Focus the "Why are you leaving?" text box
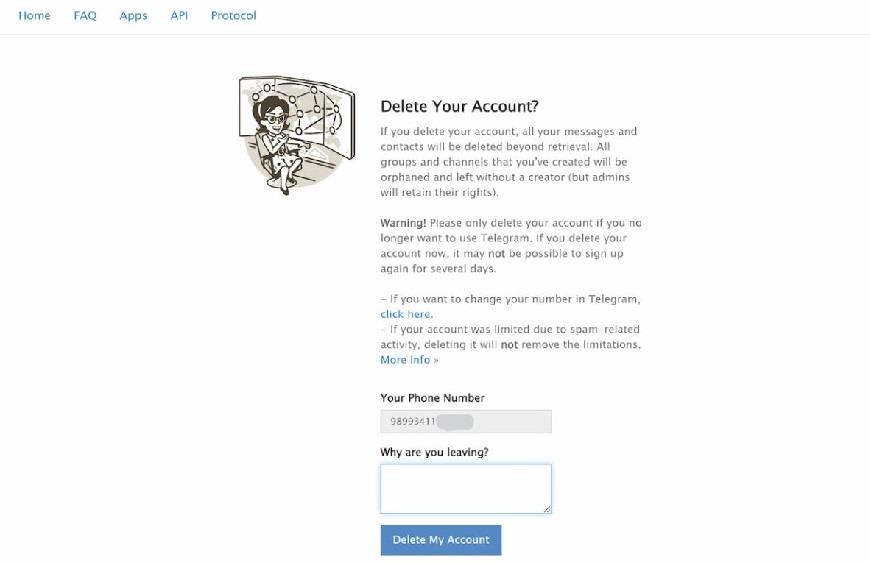870x562 pixels. coord(465,488)
